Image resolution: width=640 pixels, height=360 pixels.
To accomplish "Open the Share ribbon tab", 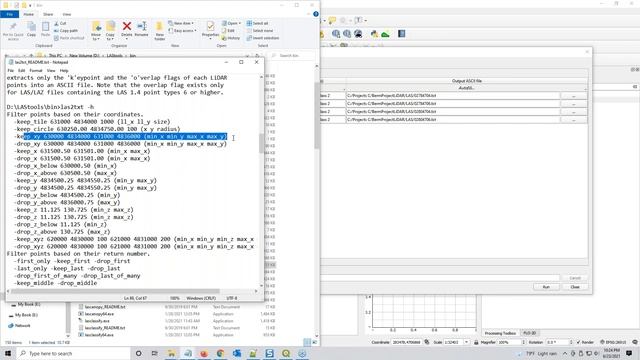I will point(48,14).
